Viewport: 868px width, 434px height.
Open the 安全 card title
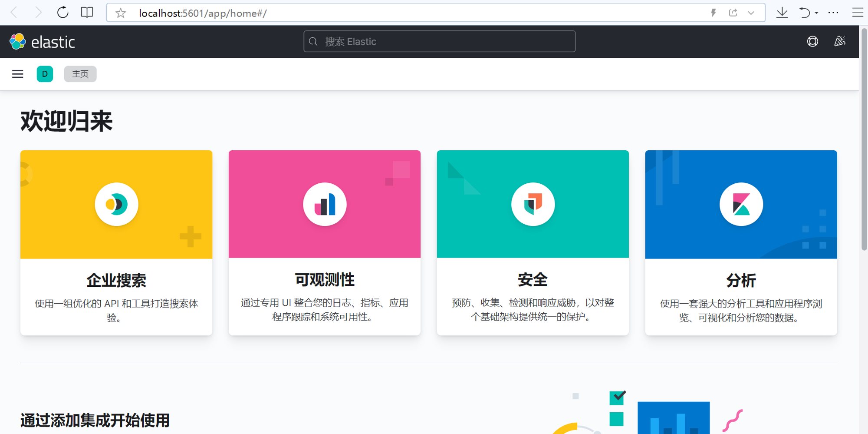tap(533, 280)
